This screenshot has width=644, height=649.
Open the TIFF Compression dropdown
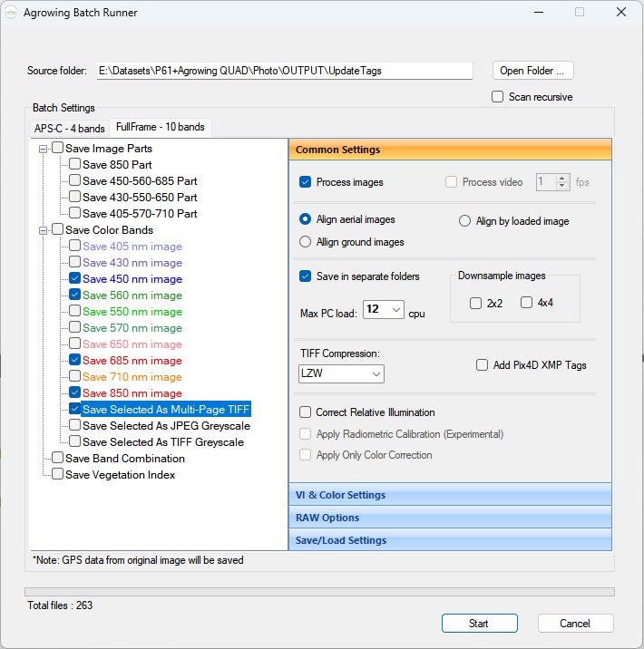click(341, 373)
